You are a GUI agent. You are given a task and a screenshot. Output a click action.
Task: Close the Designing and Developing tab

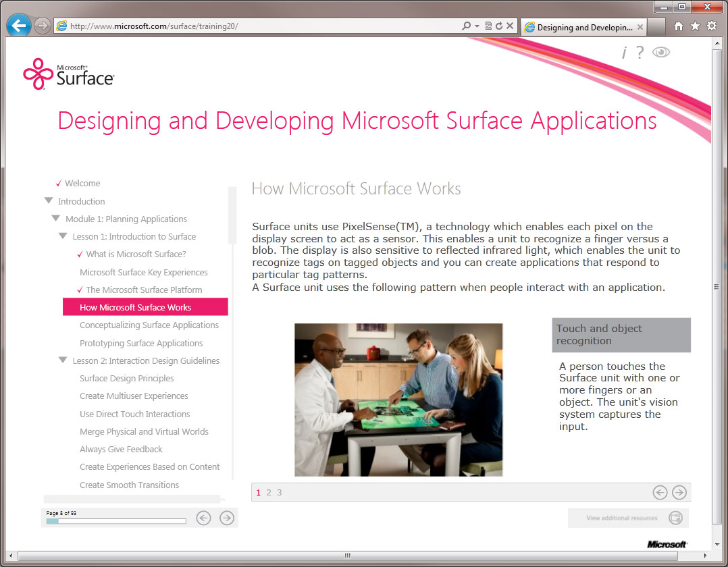[x=640, y=27]
